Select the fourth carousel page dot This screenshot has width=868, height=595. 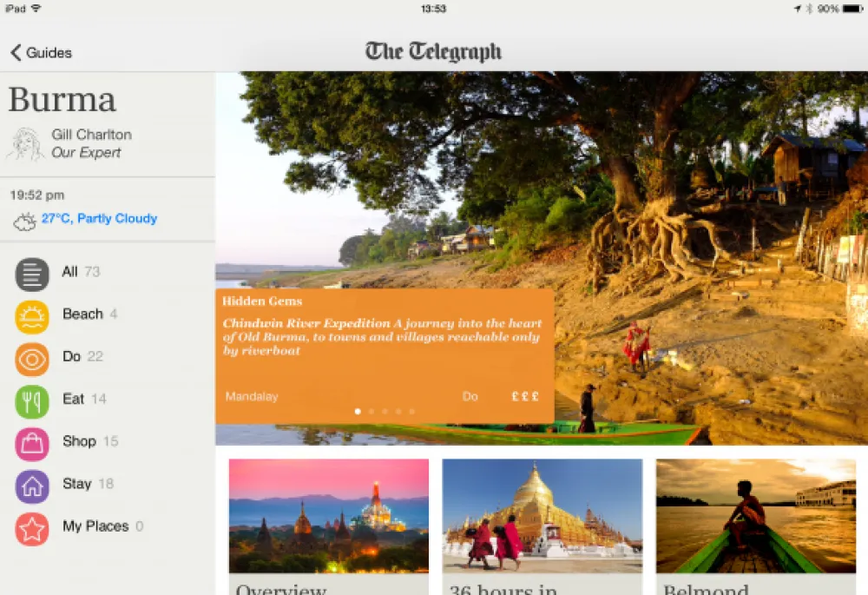pos(398,411)
